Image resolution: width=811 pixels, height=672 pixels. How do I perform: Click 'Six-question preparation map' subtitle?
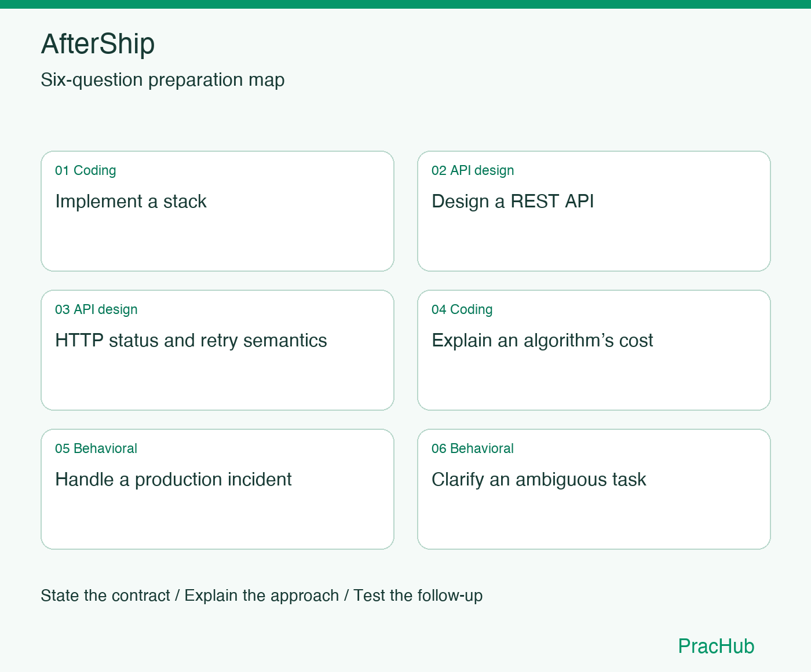click(x=163, y=80)
